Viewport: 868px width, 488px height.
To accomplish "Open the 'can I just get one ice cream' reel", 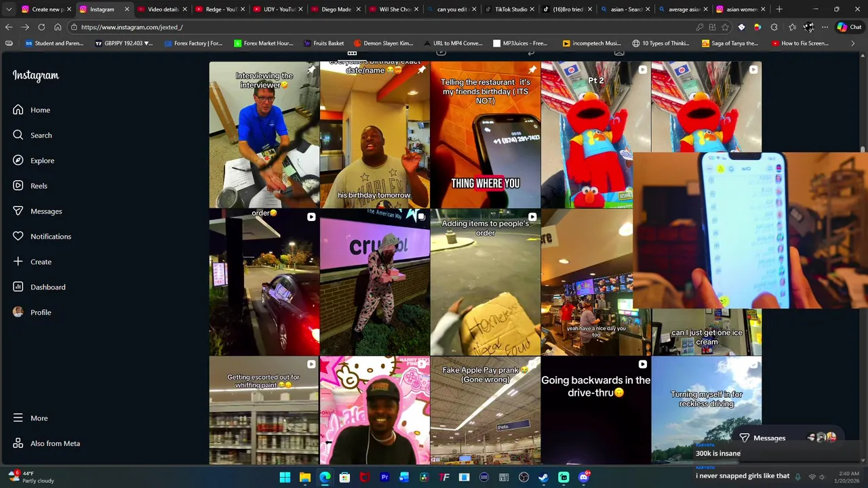I will point(706,332).
